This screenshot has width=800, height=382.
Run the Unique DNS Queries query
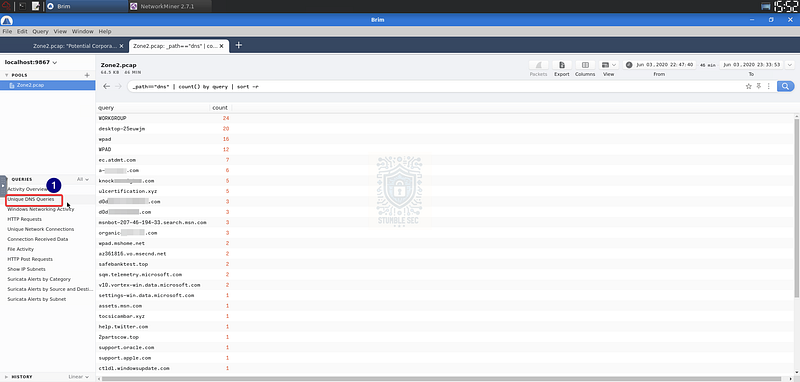tap(31, 199)
